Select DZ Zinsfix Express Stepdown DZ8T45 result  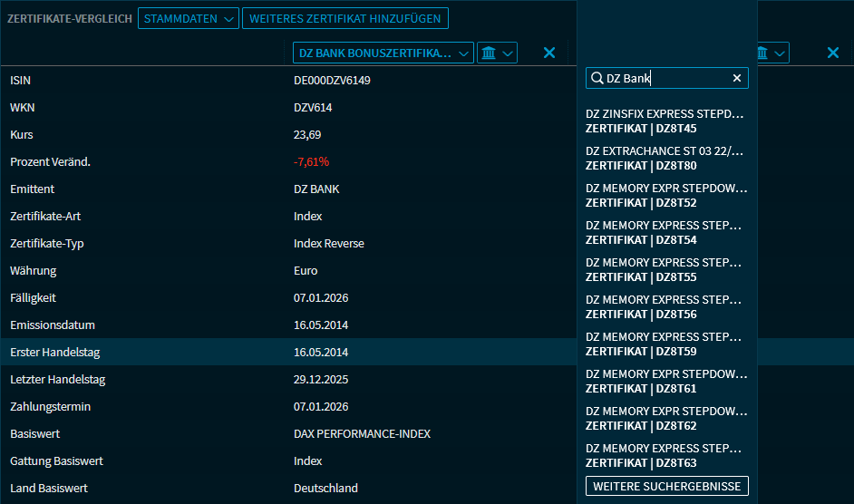[x=666, y=121]
